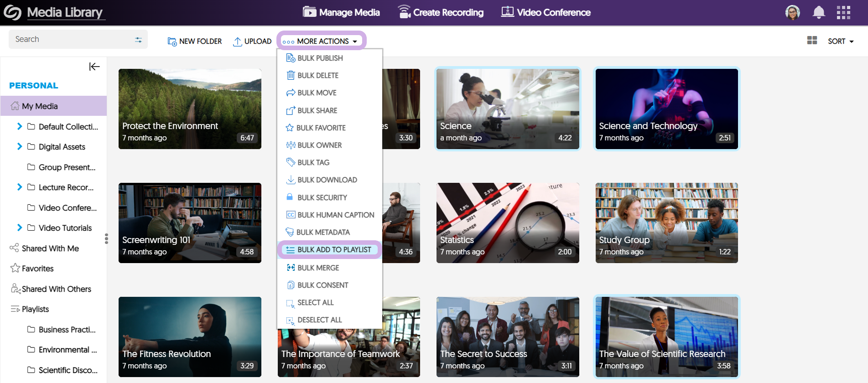Choose Select All from the menu
The image size is (868, 383).
point(315,303)
